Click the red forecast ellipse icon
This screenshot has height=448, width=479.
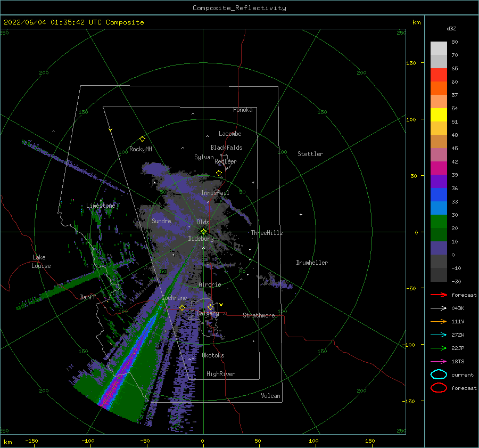tap(439, 388)
